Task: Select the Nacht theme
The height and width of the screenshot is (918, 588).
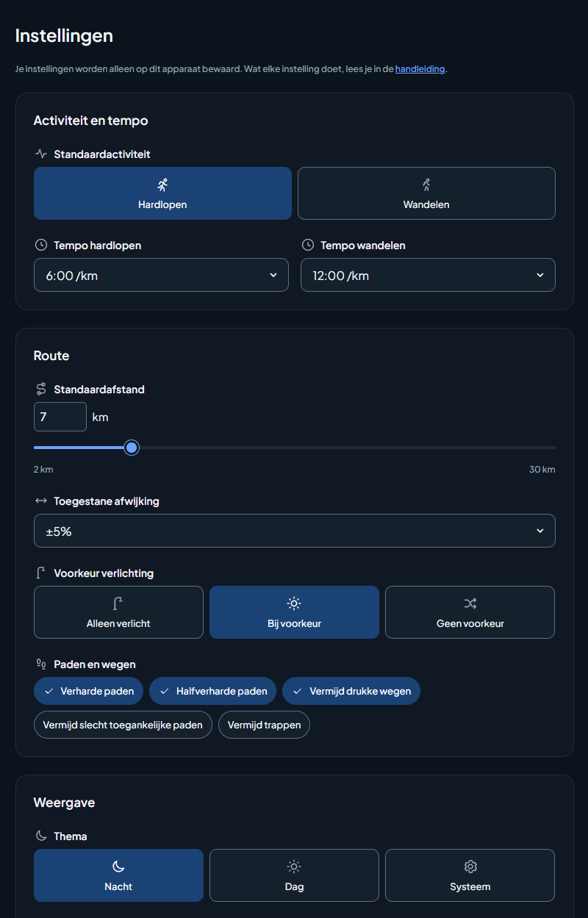Action: [x=118, y=875]
